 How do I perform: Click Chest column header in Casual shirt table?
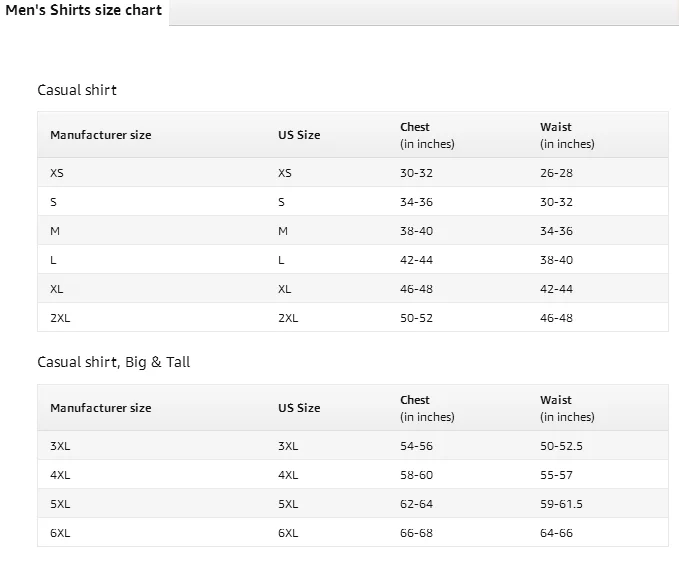pyautogui.click(x=415, y=127)
